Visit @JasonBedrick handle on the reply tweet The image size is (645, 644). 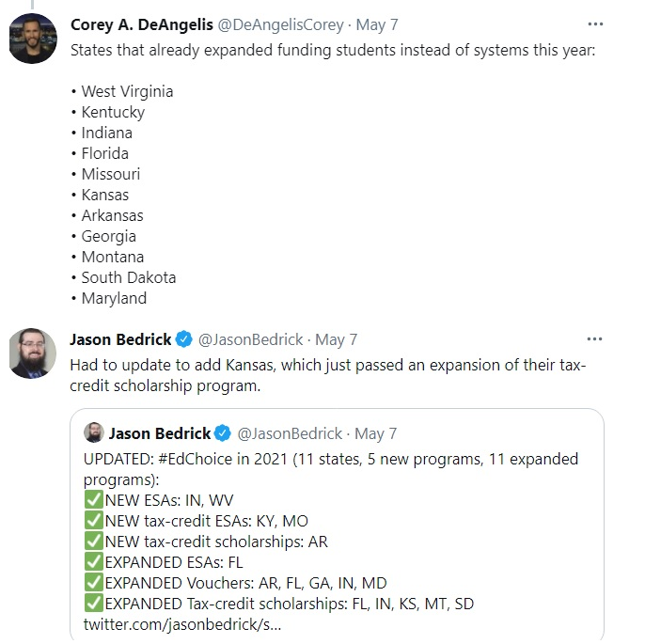(x=251, y=339)
